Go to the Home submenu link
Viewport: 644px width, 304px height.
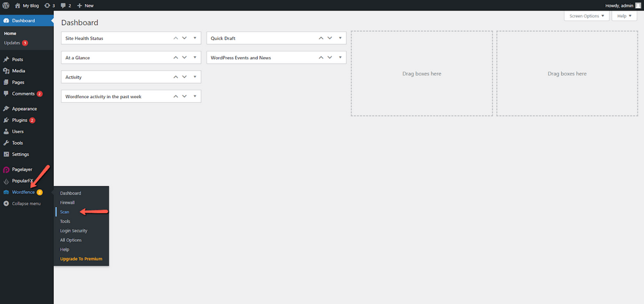(10, 33)
